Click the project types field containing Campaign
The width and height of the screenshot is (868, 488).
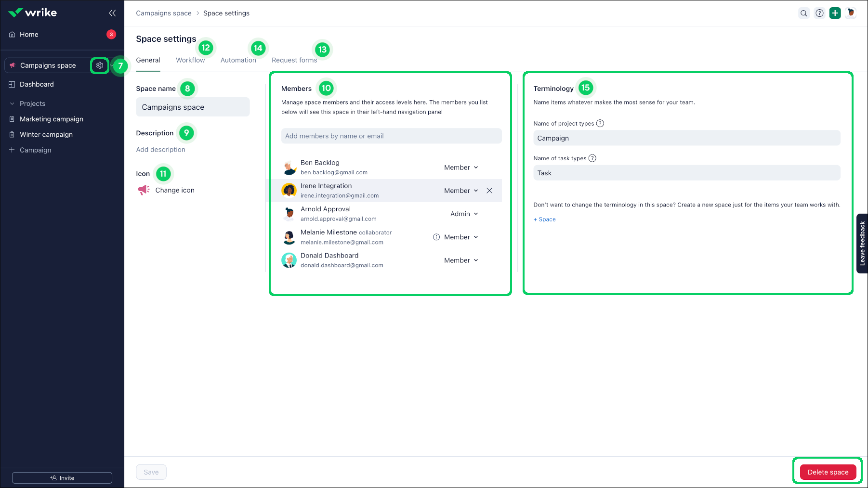click(x=687, y=138)
